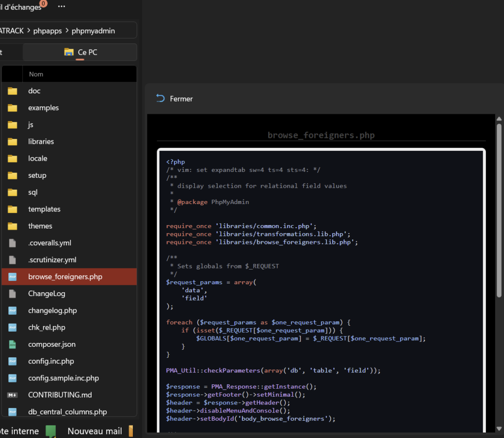Viewport: 504px width, 438px height.
Task: Sort files by the Nom column header
Action: (x=36, y=74)
